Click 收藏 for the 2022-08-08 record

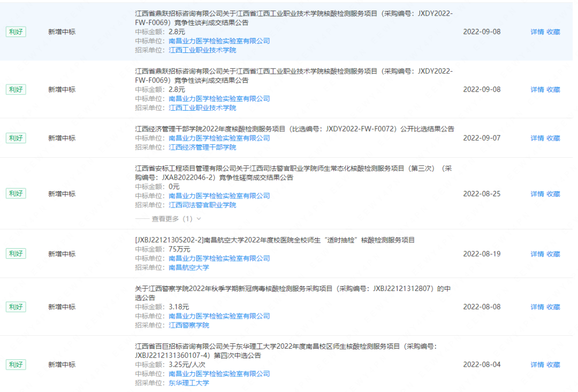pos(553,307)
